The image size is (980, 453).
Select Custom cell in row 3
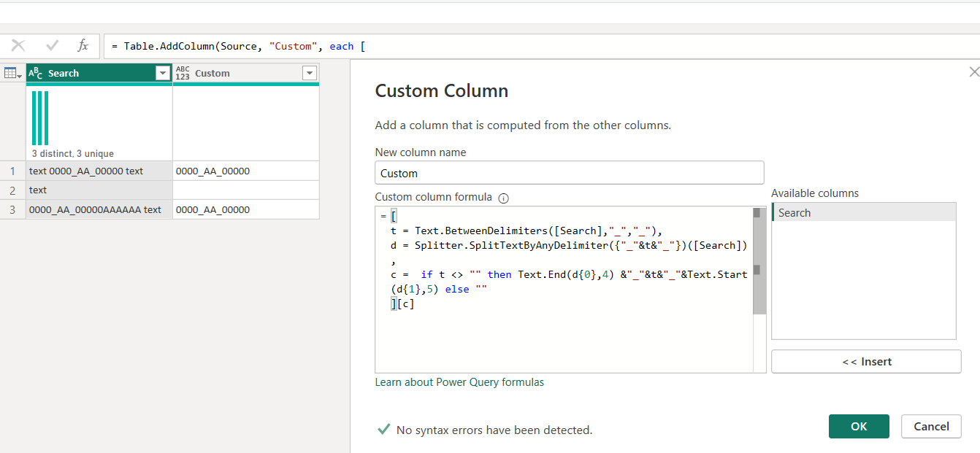point(246,209)
